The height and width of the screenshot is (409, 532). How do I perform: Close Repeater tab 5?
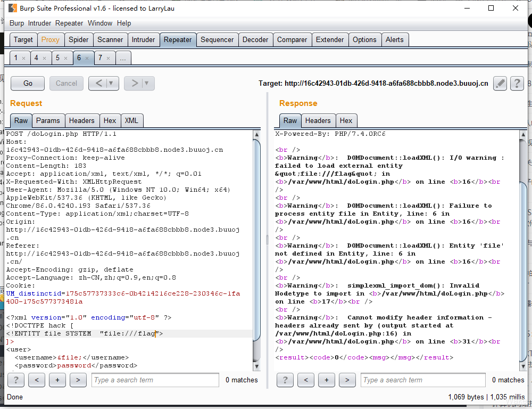66,59
